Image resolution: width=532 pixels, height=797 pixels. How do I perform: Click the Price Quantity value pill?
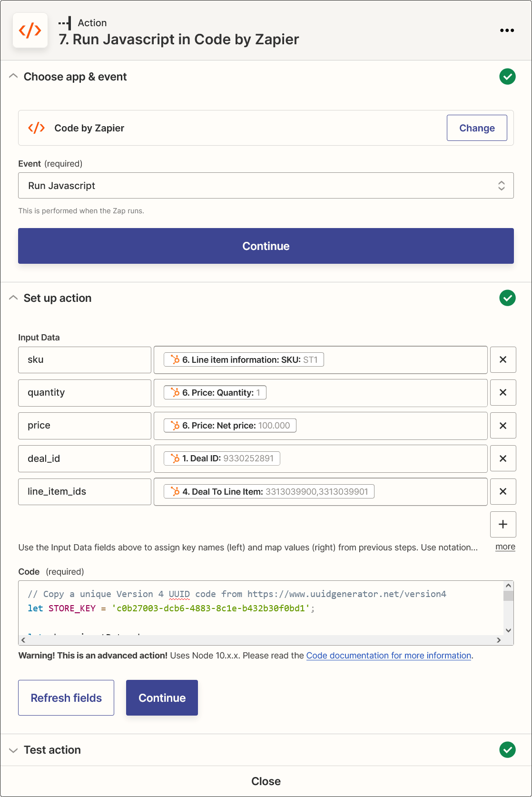(x=215, y=393)
